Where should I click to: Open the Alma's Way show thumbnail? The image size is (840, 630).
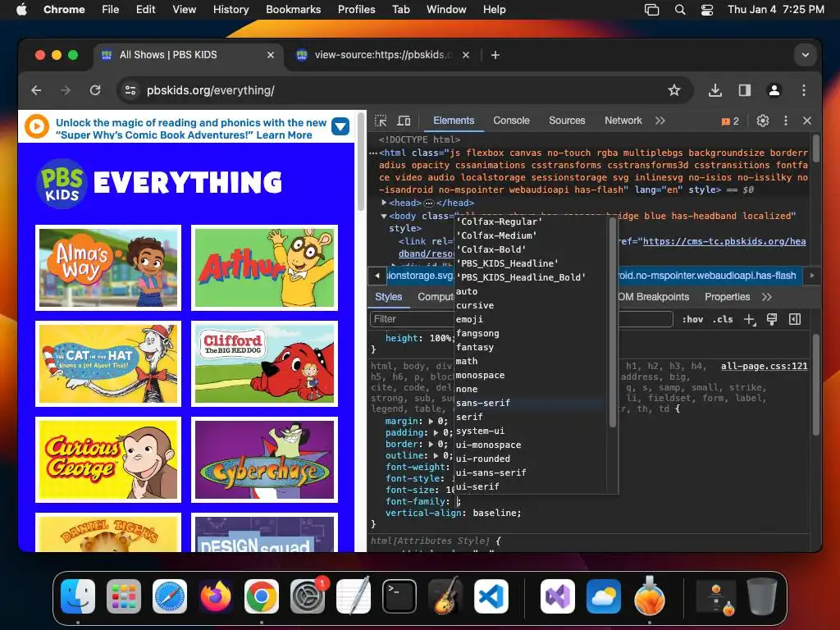pyautogui.click(x=108, y=268)
